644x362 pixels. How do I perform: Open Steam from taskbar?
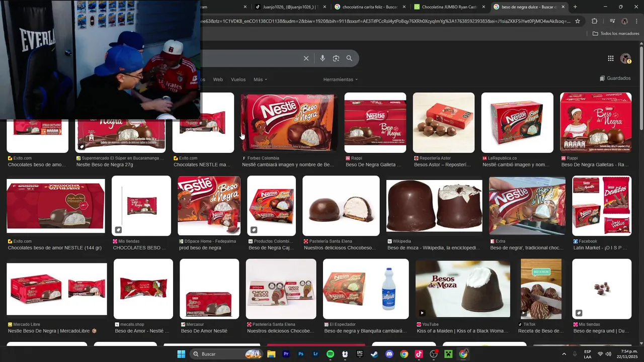374,354
